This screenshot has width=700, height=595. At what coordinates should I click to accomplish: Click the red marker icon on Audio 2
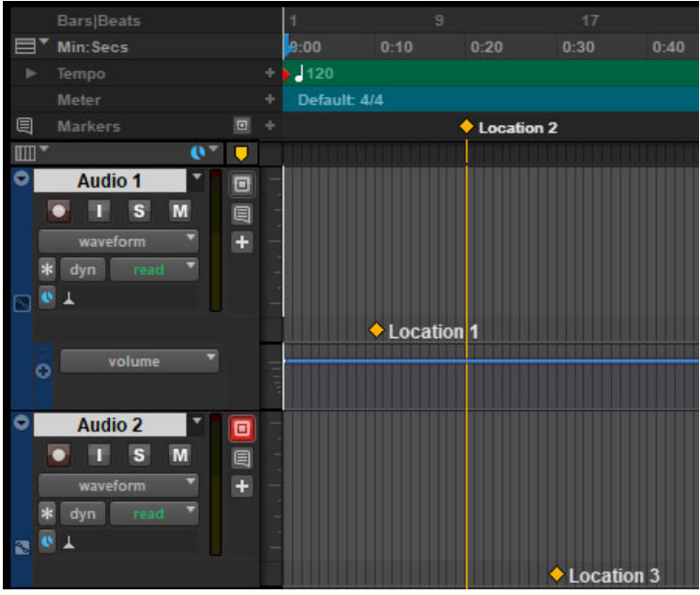point(241,429)
